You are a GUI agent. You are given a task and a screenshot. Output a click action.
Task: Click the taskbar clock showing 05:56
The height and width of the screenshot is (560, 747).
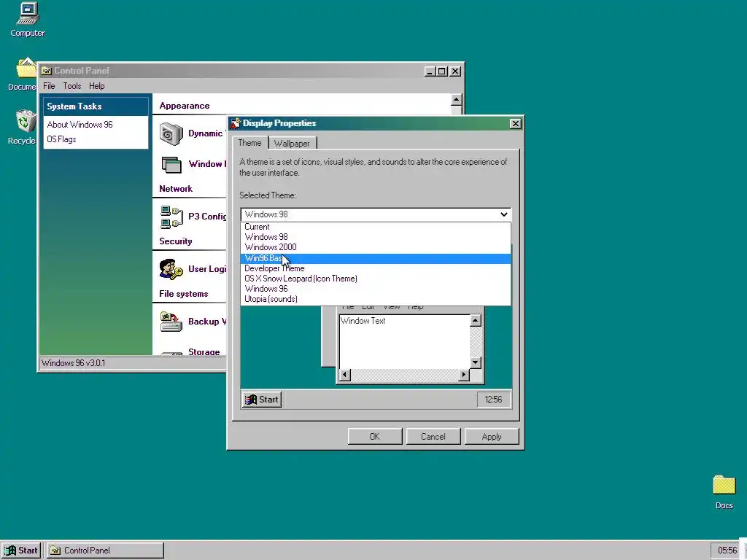click(727, 551)
